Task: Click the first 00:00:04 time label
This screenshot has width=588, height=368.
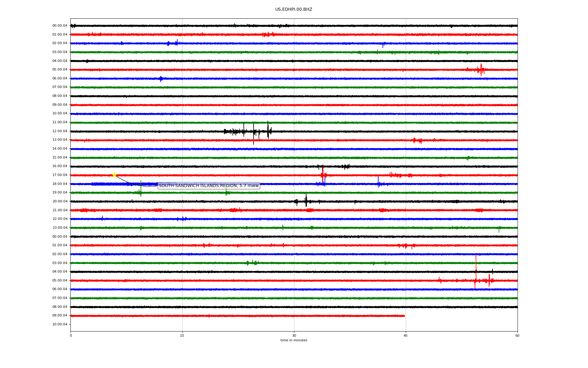Action: coord(60,26)
